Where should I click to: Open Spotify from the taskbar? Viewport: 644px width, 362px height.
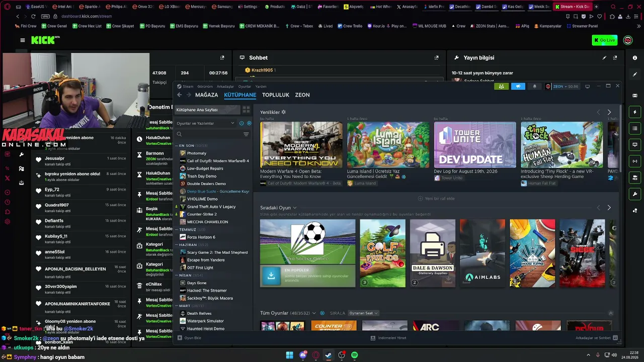coord(355,355)
